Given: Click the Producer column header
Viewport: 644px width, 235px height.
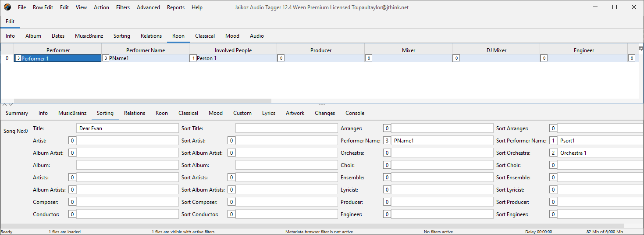Looking at the screenshot, I should point(321,50).
